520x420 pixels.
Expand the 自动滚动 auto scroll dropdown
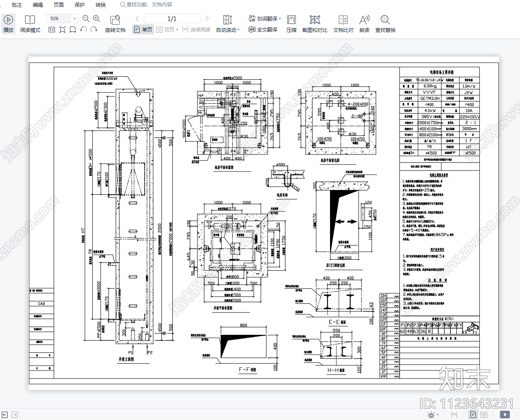tap(239, 30)
